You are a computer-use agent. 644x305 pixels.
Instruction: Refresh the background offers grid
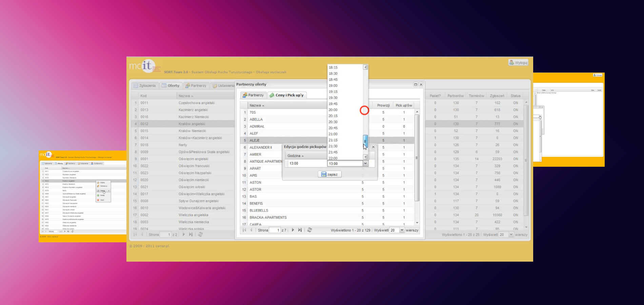pos(200,235)
